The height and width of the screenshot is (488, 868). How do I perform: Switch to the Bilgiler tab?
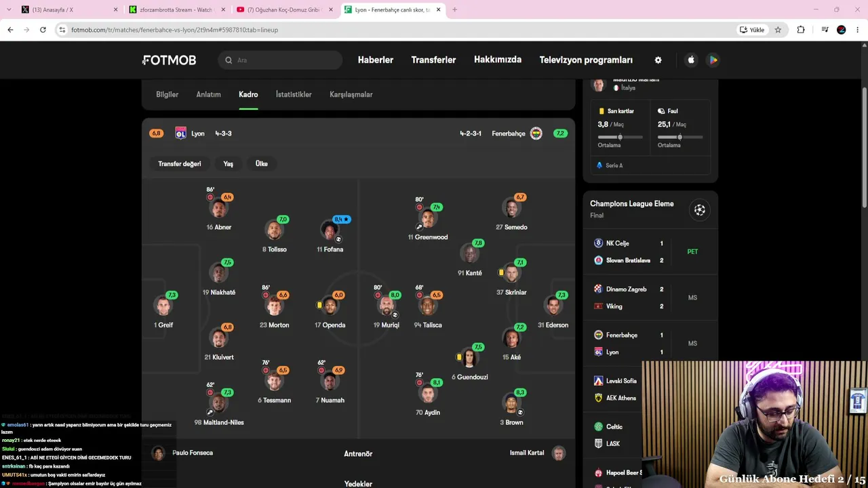tap(167, 94)
